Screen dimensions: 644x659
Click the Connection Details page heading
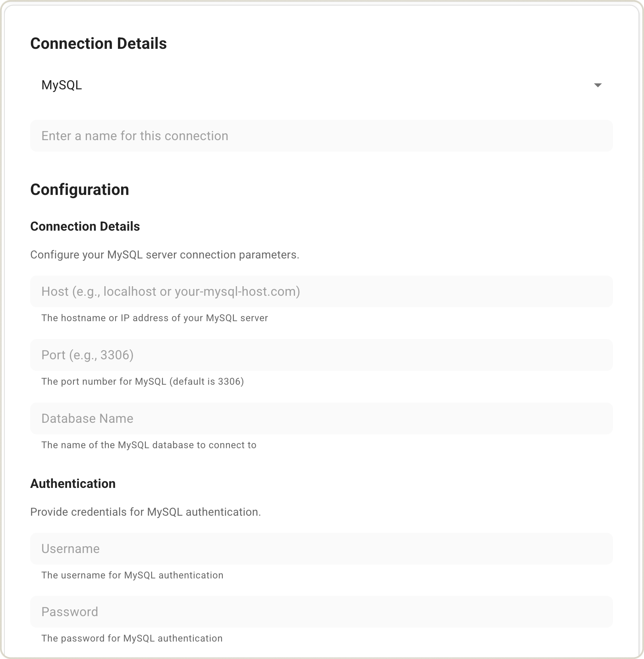tap(98, 43)
